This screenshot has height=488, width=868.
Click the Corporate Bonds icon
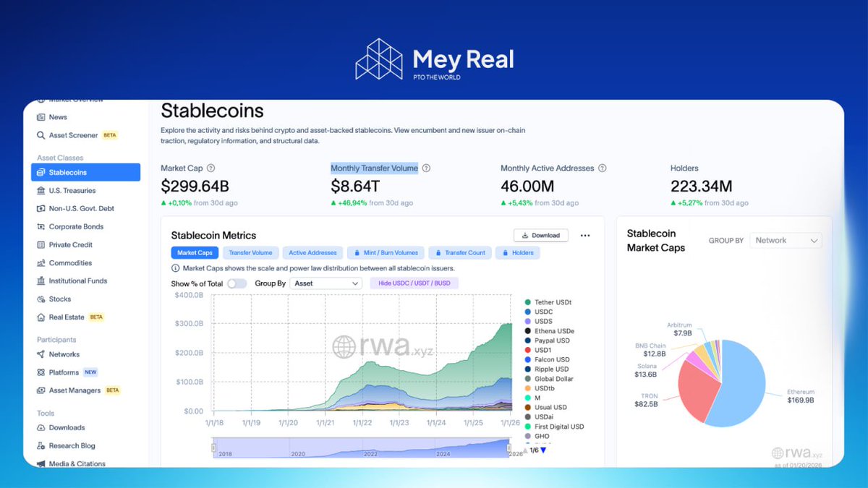click(41, 227)
